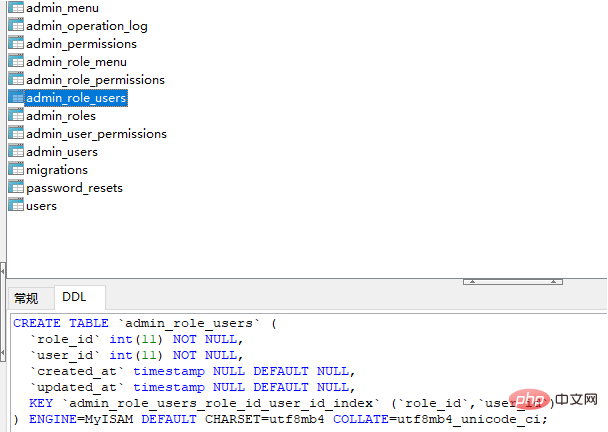Click the migrations table icon

tap(16, 170)
